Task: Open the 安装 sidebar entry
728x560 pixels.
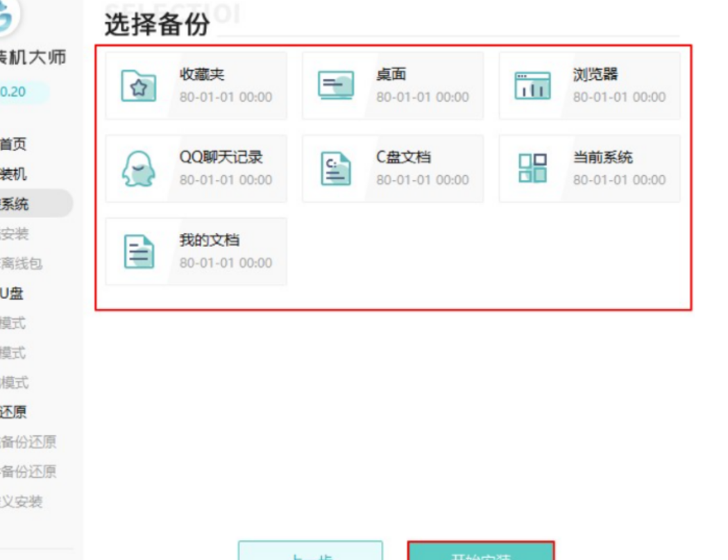Action: click(x=15, y=234)
